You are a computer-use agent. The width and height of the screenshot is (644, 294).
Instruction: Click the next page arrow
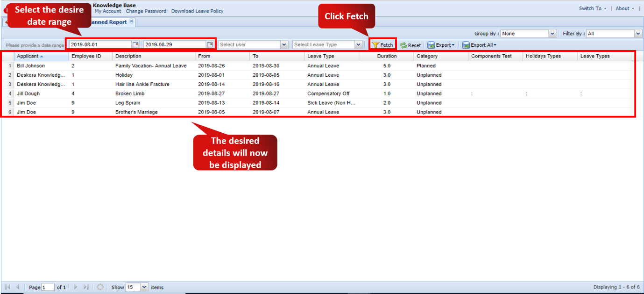(x=76, y=287)
